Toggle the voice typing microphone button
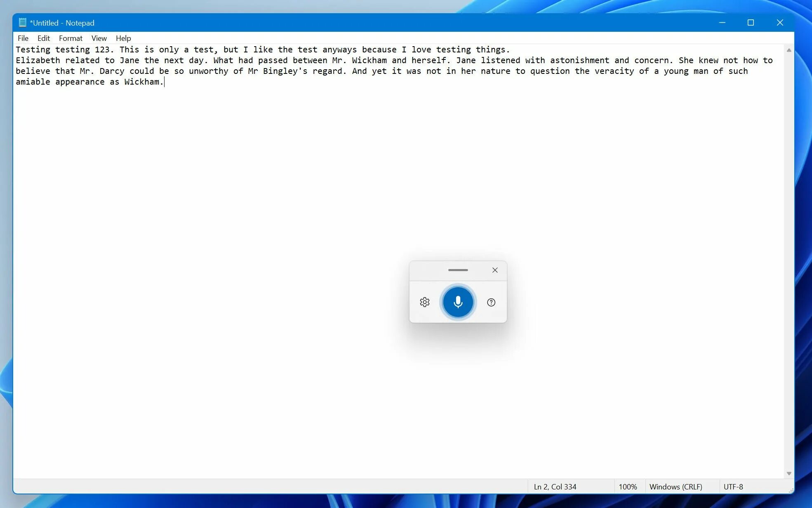Image resolution: width=812 pixels, height=508 pixels. point(458,302)
